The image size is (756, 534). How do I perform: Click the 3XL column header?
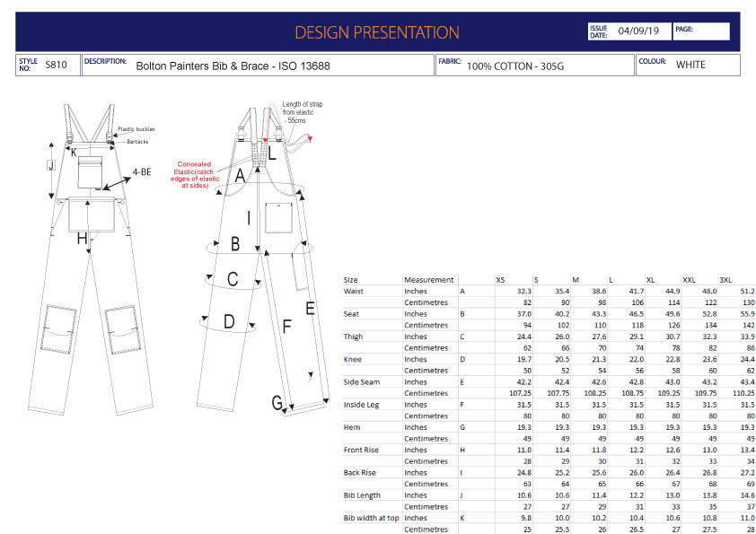pyautogui.click(x=725, y=280)
